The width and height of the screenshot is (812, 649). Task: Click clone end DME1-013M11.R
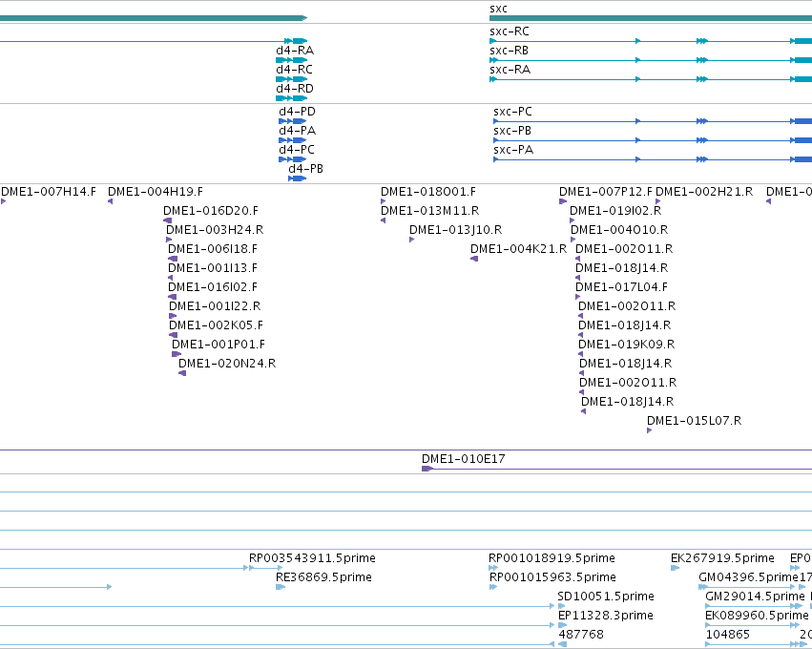429,211
